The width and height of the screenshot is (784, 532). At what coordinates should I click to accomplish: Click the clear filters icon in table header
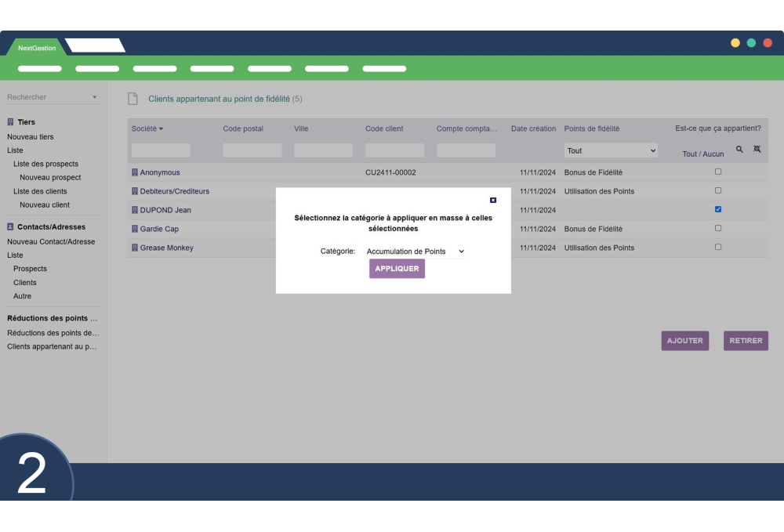757,149
